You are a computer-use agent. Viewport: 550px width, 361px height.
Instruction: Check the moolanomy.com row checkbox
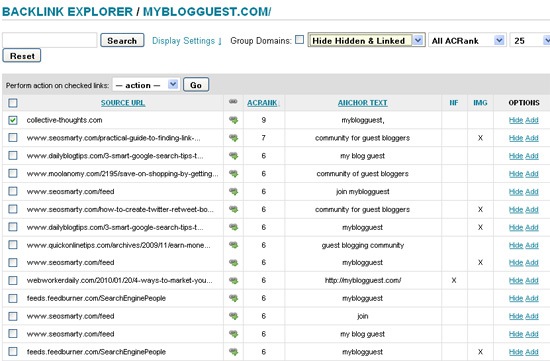click(x=13, y=173)
